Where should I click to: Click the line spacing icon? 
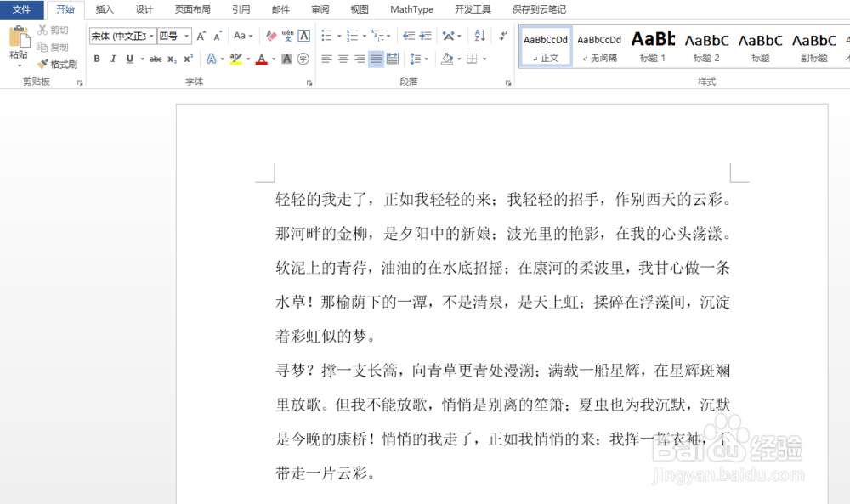click(416, 59)
